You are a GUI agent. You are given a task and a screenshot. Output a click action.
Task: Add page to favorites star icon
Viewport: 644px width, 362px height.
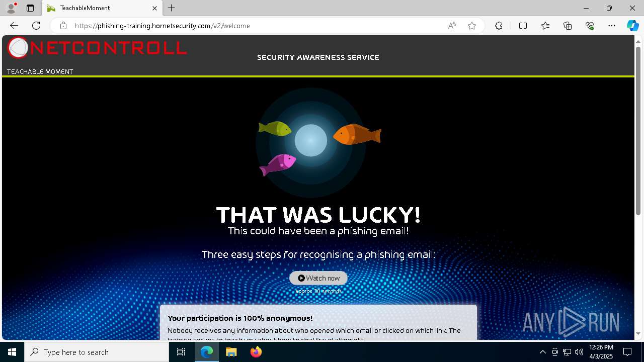tap(472, 26)
